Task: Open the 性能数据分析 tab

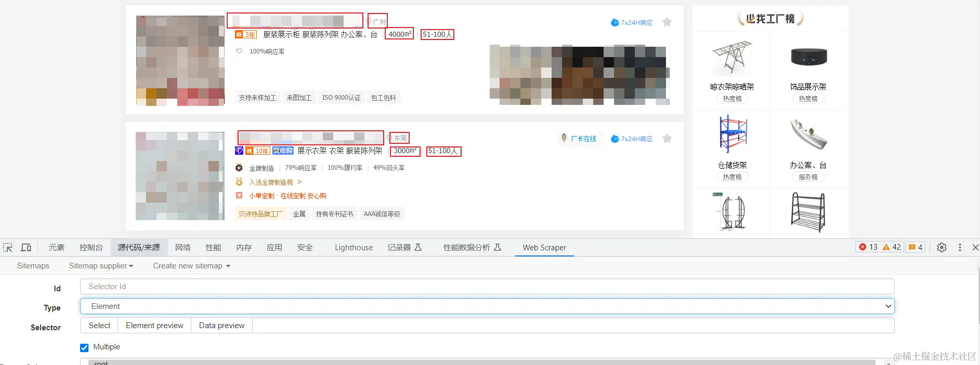Action: coord(472,248)
